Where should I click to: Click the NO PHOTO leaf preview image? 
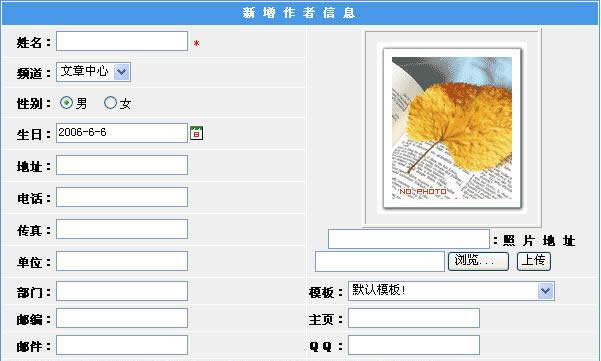click(452, 128)
